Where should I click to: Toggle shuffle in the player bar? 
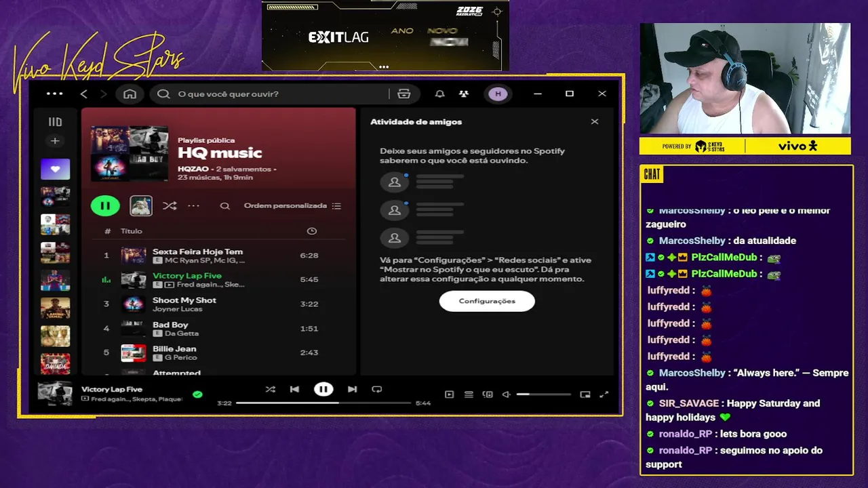pyautogui.click(x=271, y=389)
